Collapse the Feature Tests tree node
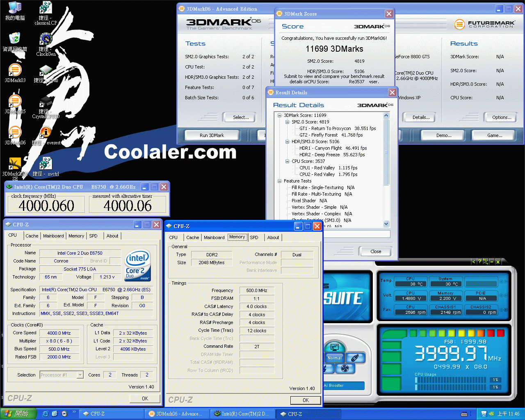Viewport: 525px width, 420px height. pyautogui.click(x=279, y=181)
